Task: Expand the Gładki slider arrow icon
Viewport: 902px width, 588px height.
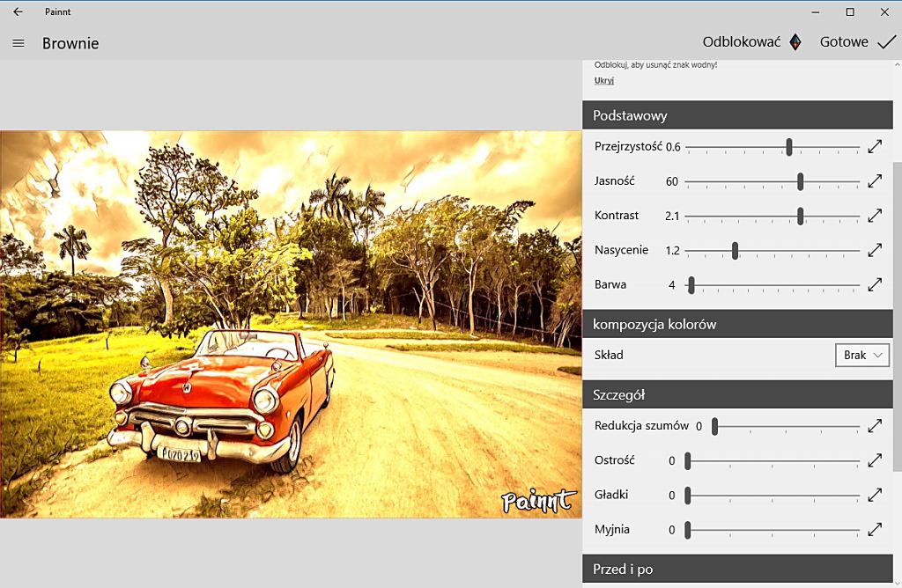Action: pyautogui.click(x=875, y=495)
